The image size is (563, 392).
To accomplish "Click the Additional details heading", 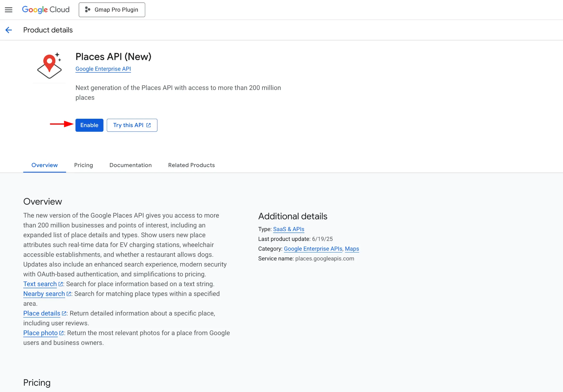I will pos(293,216).
